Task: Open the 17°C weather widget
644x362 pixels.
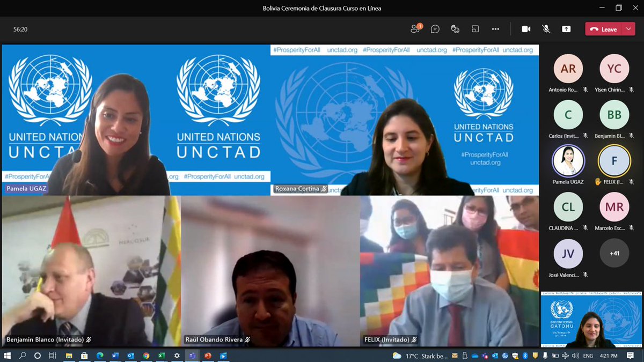Action: tap(420, 356)
